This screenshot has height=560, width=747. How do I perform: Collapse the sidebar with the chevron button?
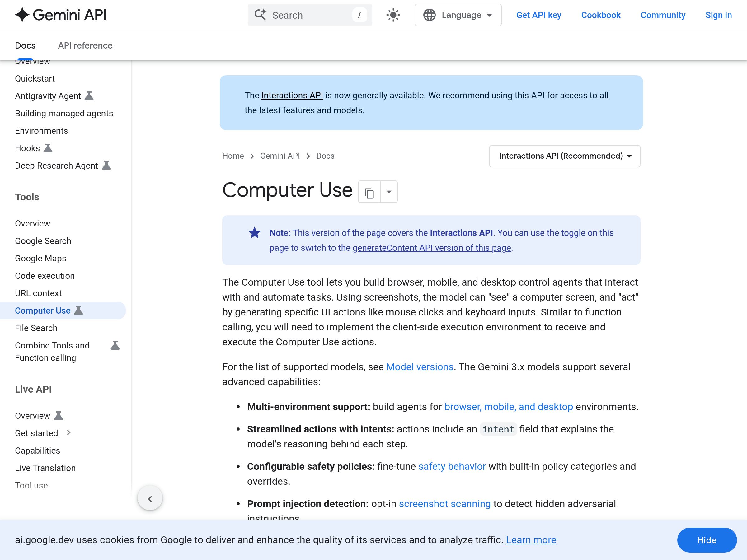[150, 498]
